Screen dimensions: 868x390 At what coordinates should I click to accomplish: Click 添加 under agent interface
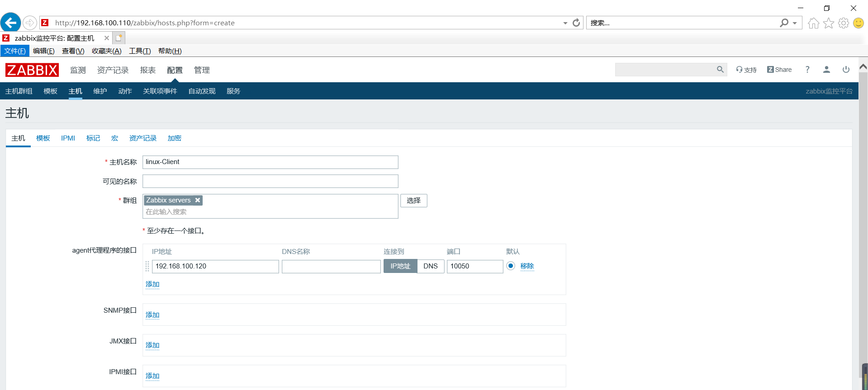click(152, 284)
